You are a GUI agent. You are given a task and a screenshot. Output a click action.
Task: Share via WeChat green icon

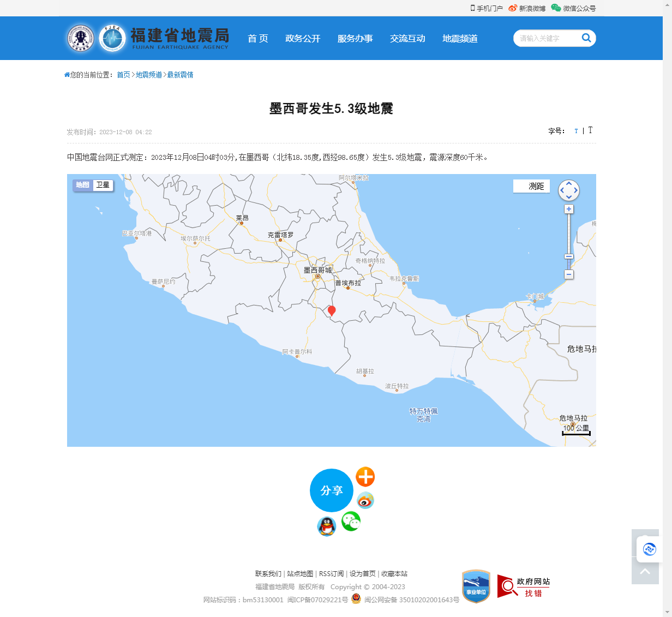(x=351, y=522)
